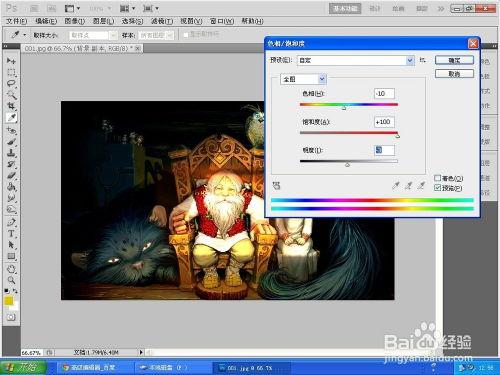Screen dimensions: 500x375
Task: Select the Pen tool
Action: [x=11, y=222]
